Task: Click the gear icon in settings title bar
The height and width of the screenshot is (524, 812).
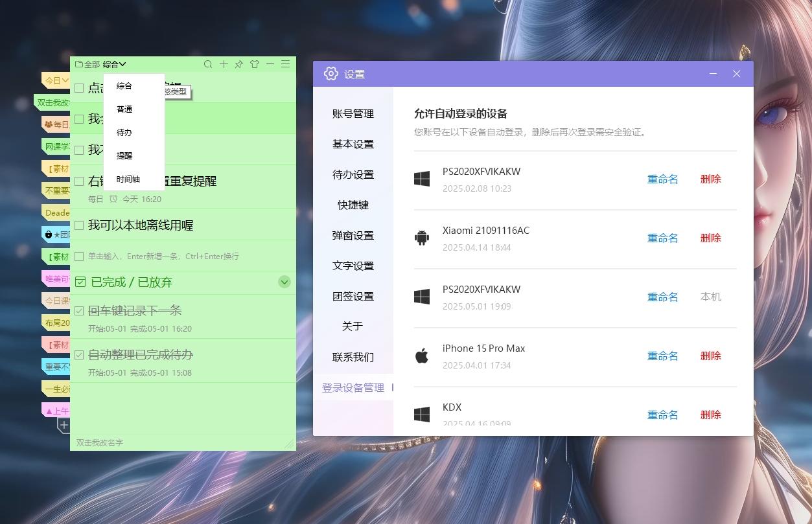Action: (331, 74)
